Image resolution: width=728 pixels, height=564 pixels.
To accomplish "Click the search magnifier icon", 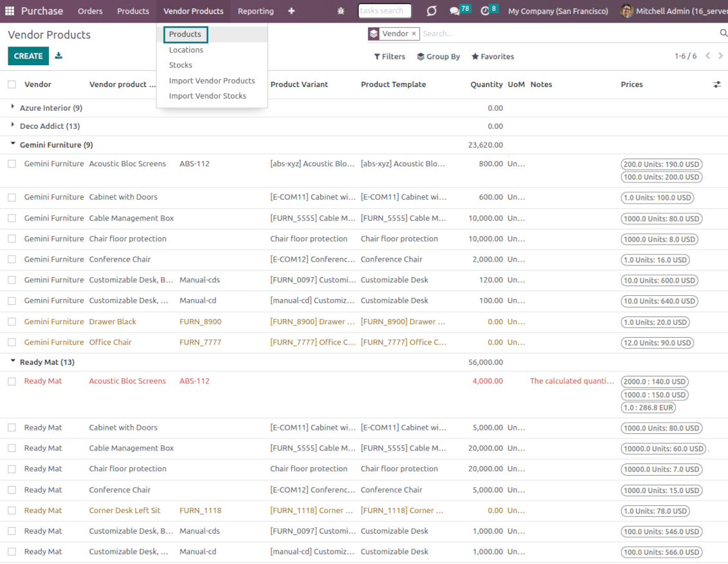I will [x=723, y=33].
